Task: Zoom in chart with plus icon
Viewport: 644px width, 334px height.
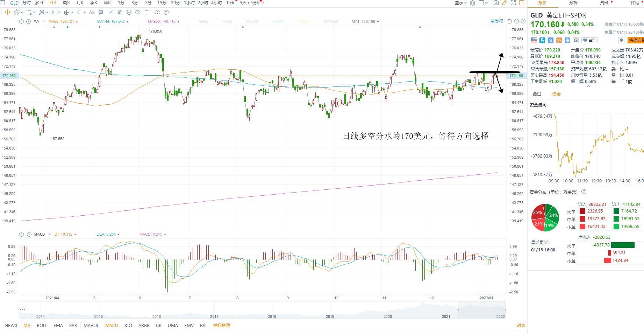Action: pyautogui.click(x=523, y=21)
